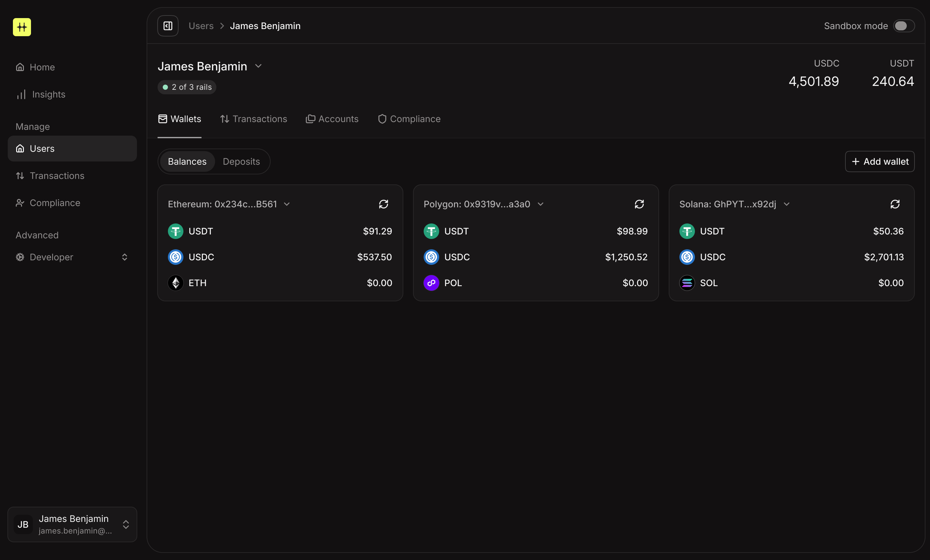Toggle Sandbox mode switch
The image size is (930, 560).
(x=904, y=26)
